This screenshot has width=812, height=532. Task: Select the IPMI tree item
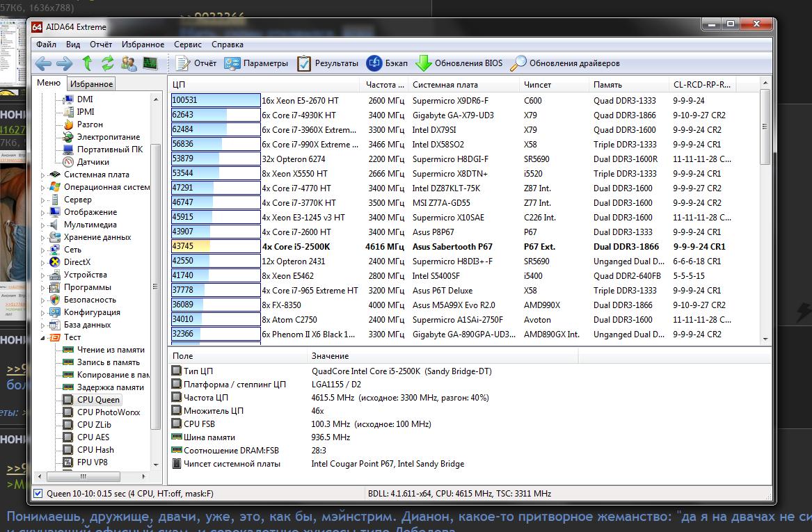86,111
